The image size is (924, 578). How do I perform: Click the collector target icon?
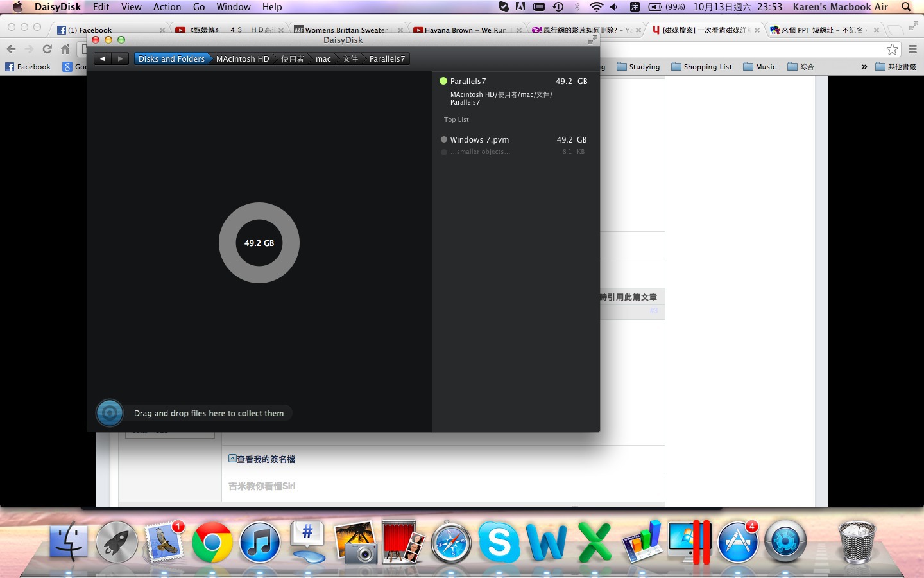(x=110, y=413)
